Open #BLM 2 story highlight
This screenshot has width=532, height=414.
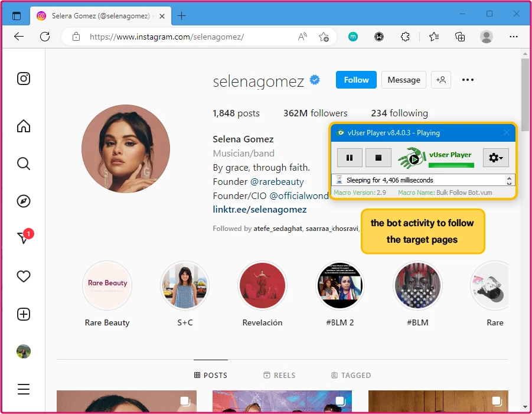340,286
